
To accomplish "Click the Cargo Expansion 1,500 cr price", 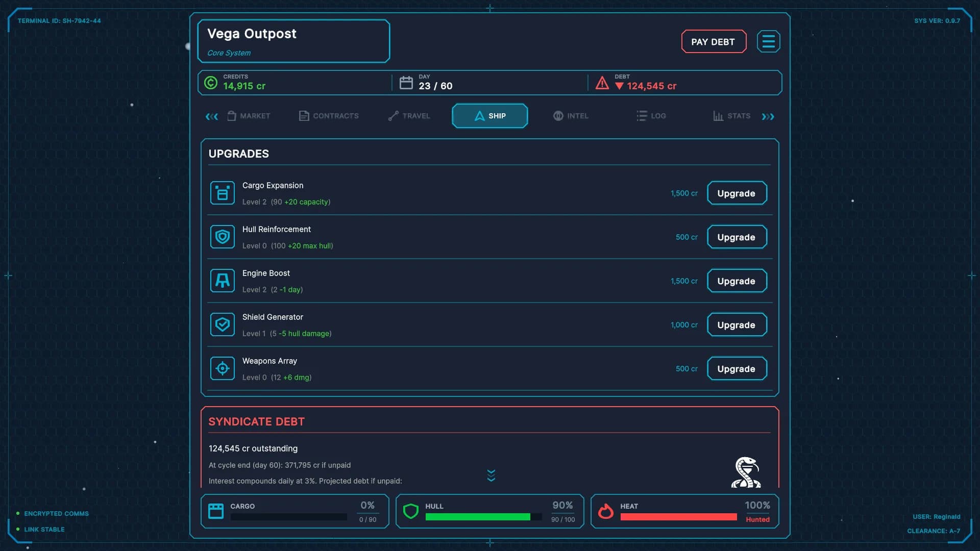I will pos(684,193).
